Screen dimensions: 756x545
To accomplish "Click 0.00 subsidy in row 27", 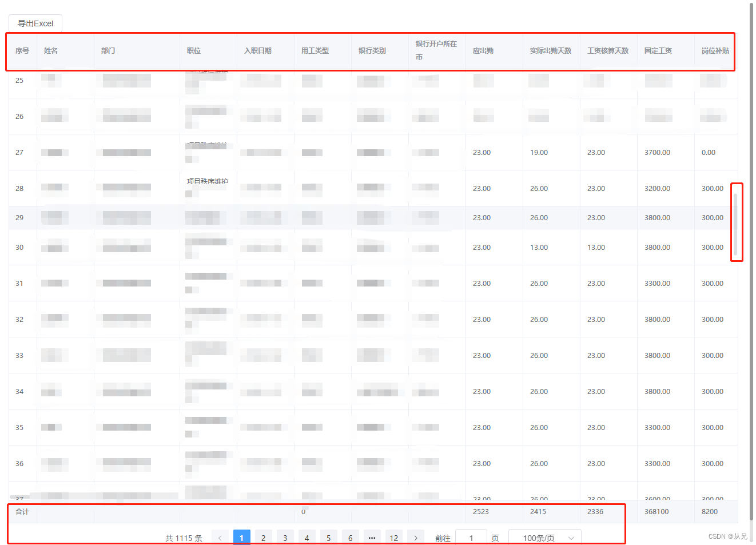I will point(709,153).
